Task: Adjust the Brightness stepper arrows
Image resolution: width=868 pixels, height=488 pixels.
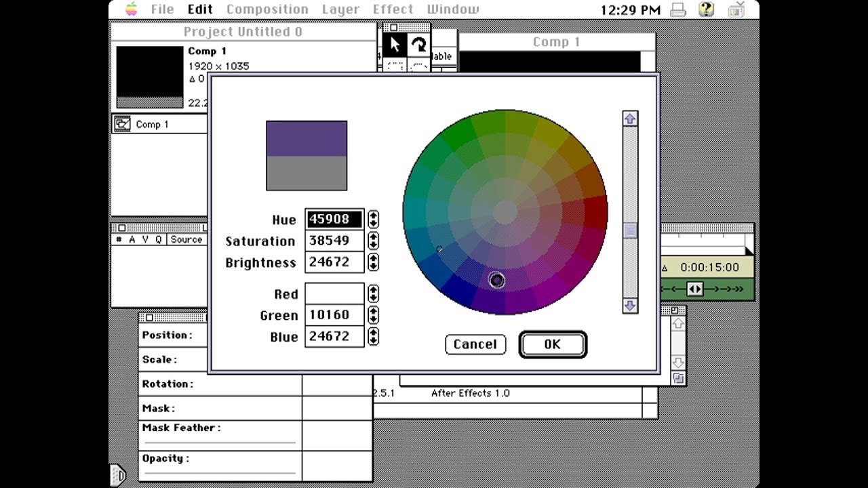Action: coord(373,262)
